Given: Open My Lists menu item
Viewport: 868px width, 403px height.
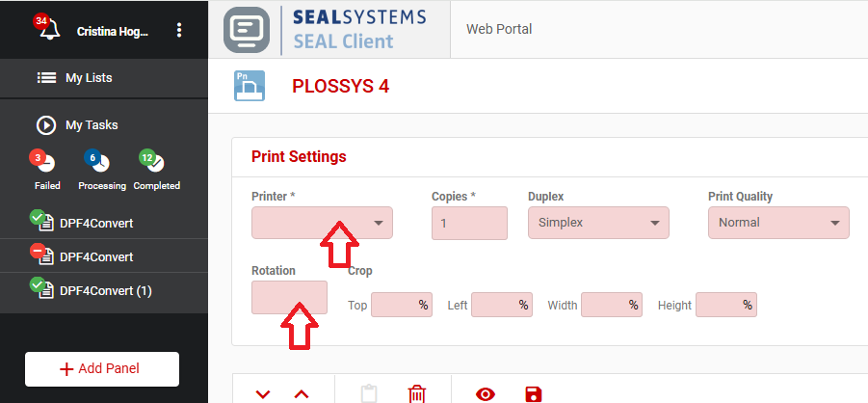Looking at the screenshot, I should pyautogui.click(x=94, y=78).
